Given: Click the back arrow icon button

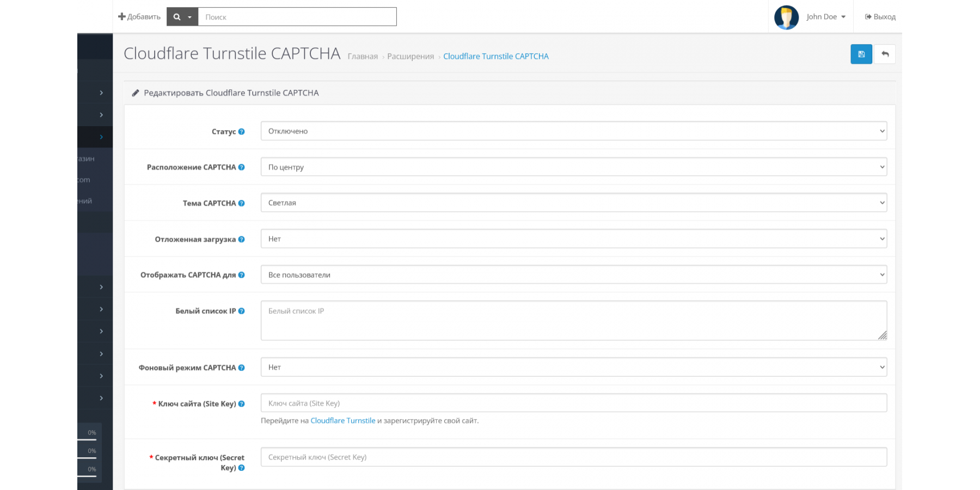Looking at the screenshot, I should point(885,54).
